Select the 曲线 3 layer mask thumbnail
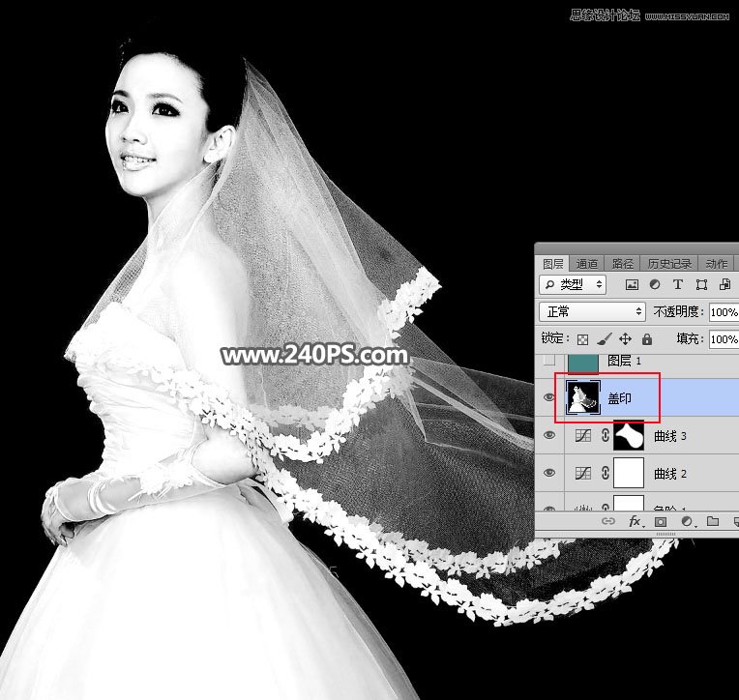Viewport: 739px width, 700px height. (628, 435)
